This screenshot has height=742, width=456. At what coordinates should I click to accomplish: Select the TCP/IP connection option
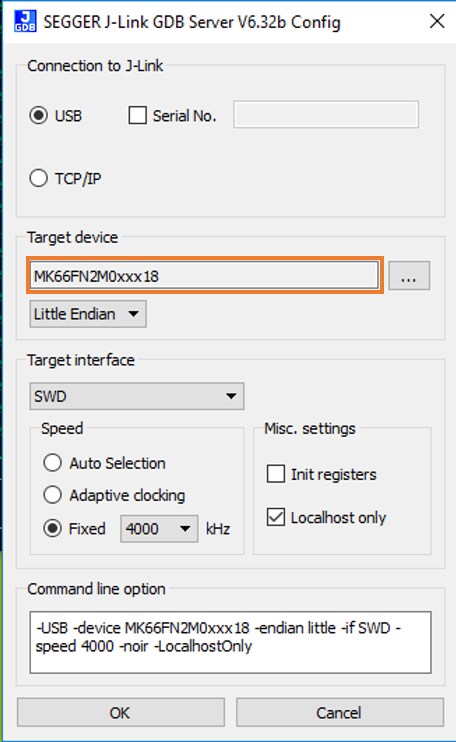(x=38, y=178)
